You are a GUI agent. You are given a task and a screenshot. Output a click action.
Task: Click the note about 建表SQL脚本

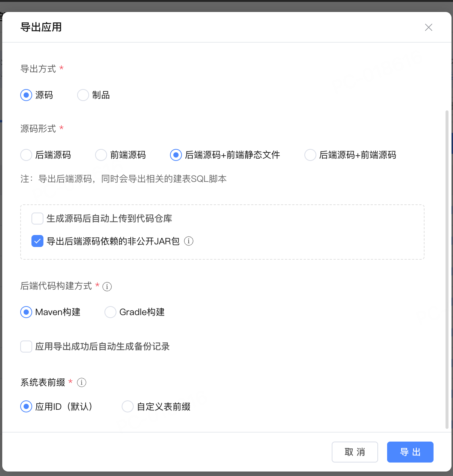click(x=124, y=179)
